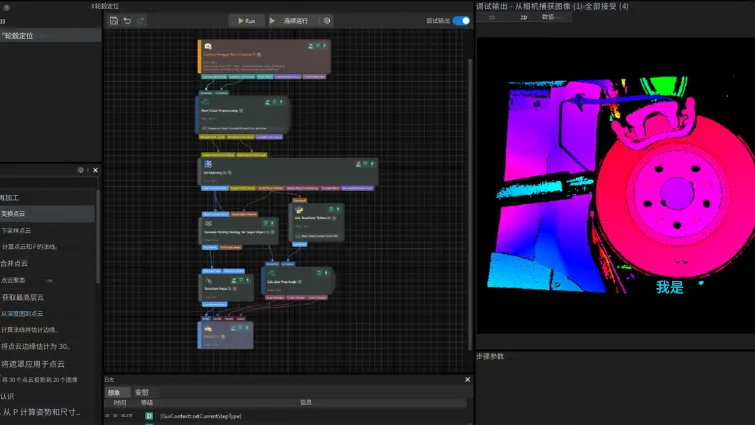Switch to the 2D debug output tab
The image size is (755, 425).
click(x=524, y=17)
